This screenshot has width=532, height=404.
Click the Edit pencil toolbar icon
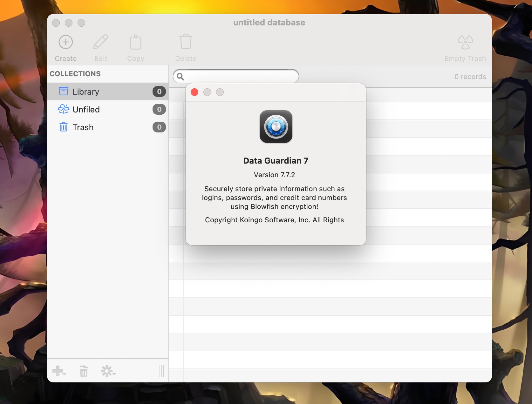101,42
